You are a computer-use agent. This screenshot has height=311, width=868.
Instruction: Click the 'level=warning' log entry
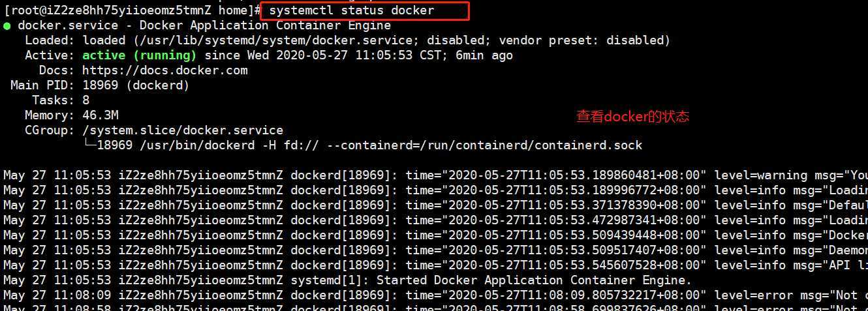(x=760, y=175)
